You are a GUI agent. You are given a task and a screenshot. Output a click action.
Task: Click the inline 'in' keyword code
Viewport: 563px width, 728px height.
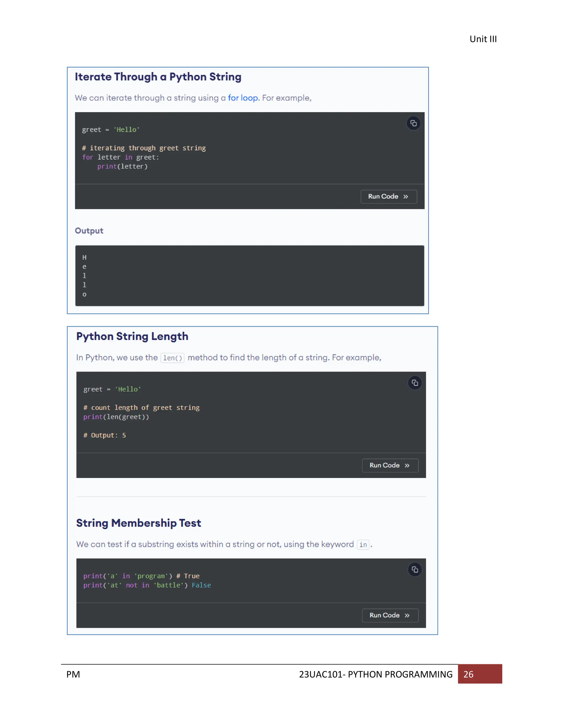coord(363,545)
